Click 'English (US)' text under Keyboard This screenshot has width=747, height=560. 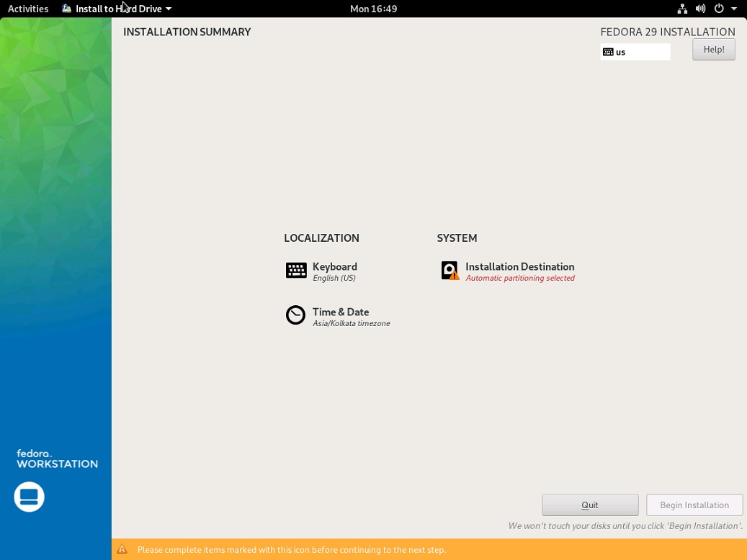[334, 278]
